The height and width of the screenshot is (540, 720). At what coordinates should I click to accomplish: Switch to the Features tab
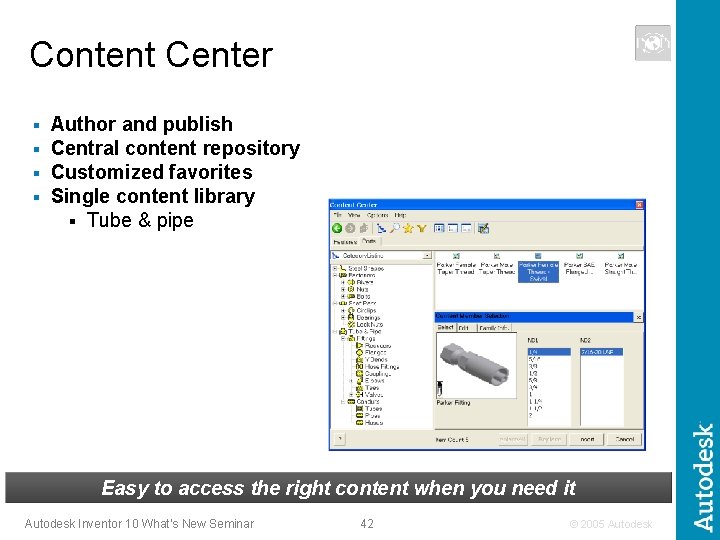point(345,242)
